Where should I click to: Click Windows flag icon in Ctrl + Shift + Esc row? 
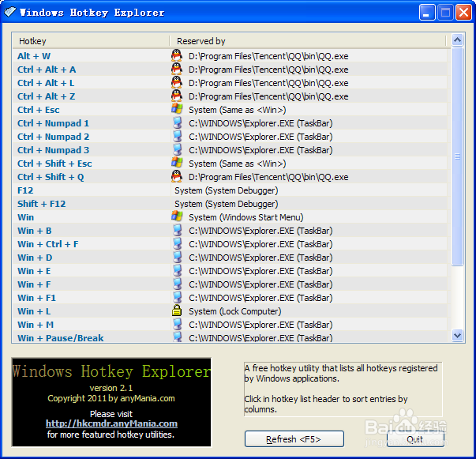pyautogui.click(x=177, y=163)
